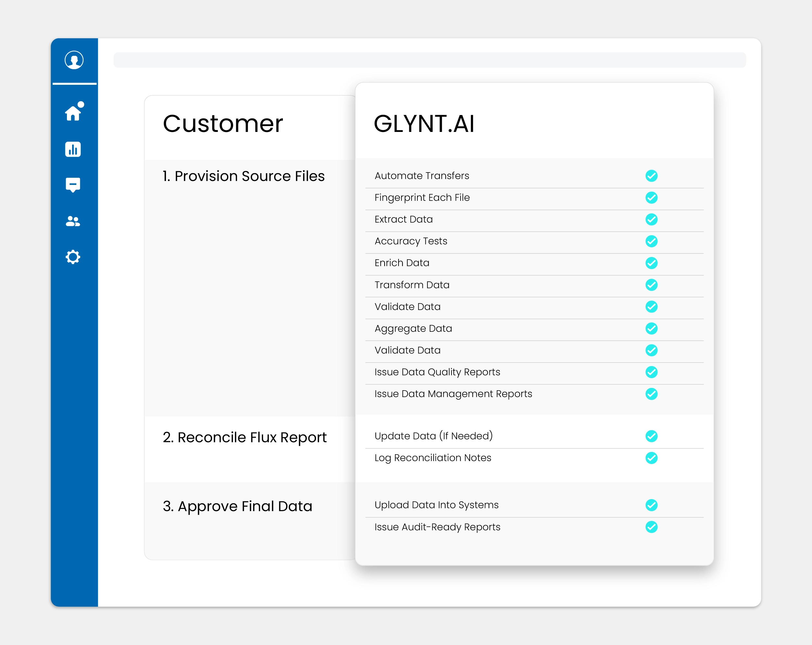The height and width of the screenshot is (645, 812).
Task: Click the Accuracy Tests check icon
Action: point(651,241)
